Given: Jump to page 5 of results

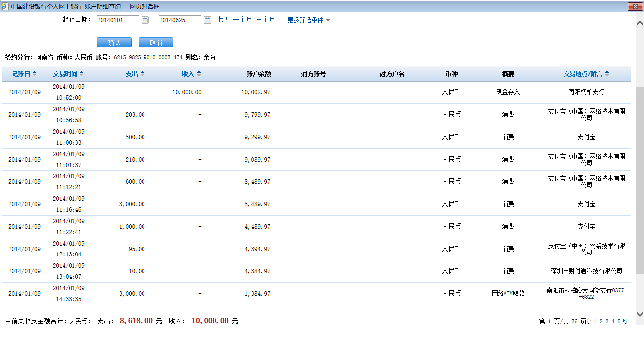Looking at the screenshot, I should click(x=619, y=321).
